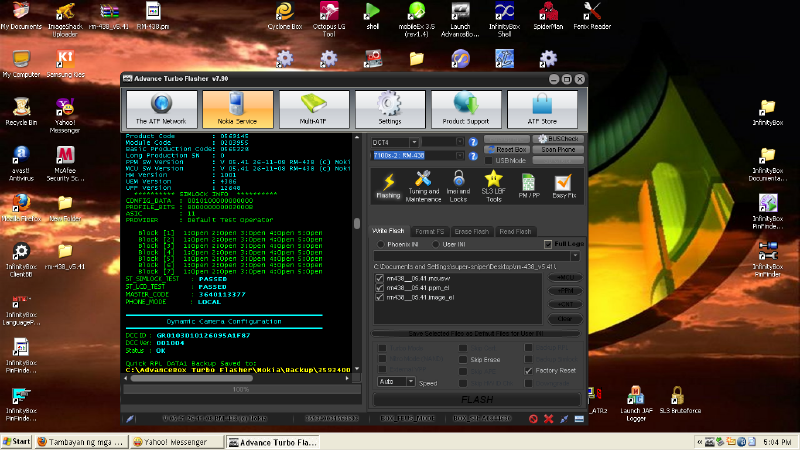Viewport: 800px width, 450px height.
Task: Enable the Skip Erase checkbox
Action: tap(464, 358)
